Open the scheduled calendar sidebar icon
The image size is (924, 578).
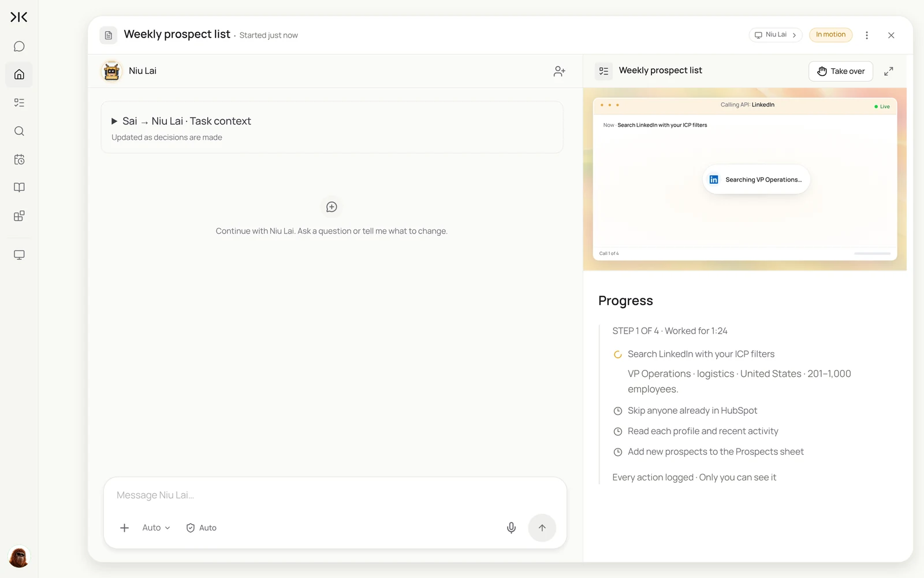[x=19, y=160]
